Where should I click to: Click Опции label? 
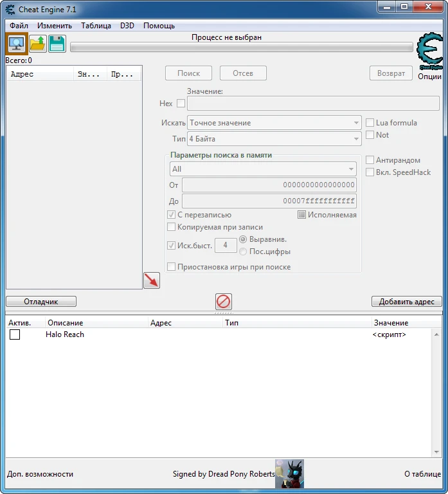click(429, 77)
